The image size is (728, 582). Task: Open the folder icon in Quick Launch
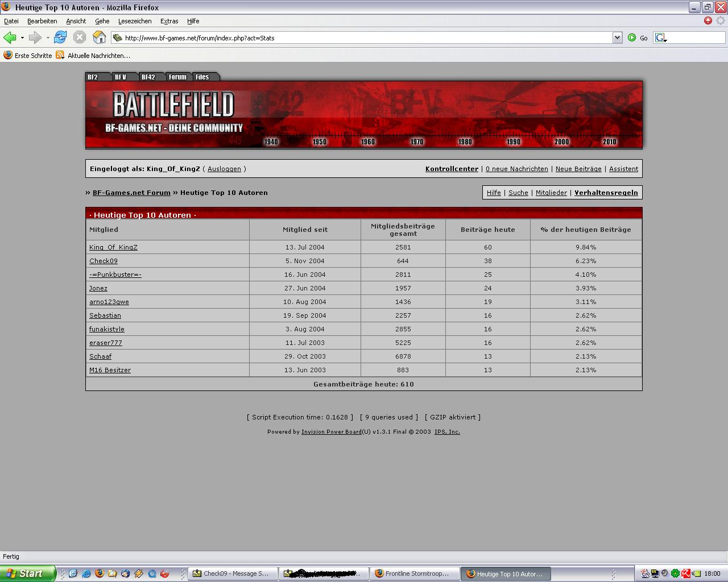coord(112,573)
